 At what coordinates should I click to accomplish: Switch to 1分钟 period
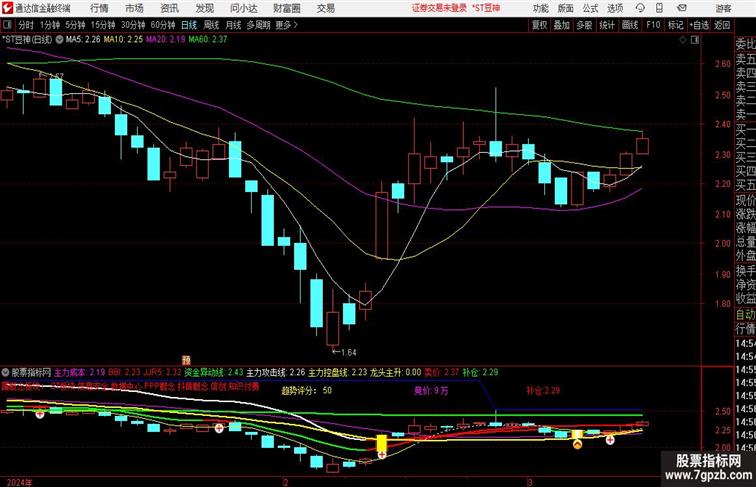[50, 25]
